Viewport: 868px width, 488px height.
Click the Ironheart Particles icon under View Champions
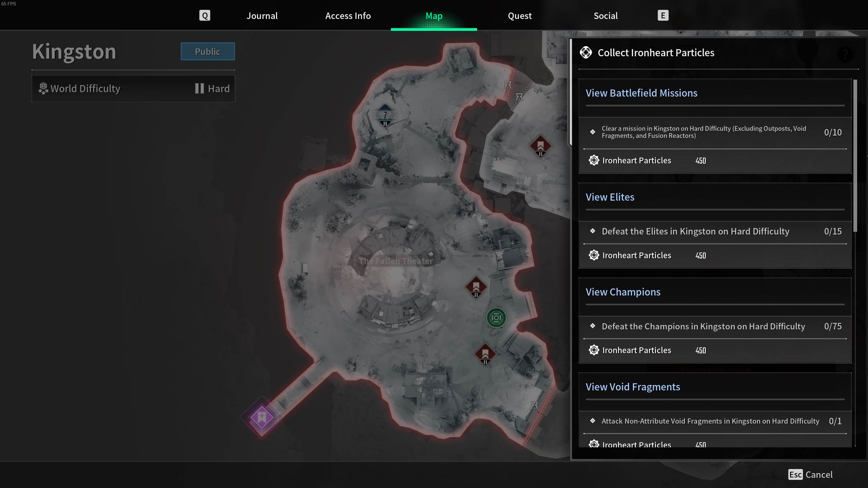tap(594, 350)
